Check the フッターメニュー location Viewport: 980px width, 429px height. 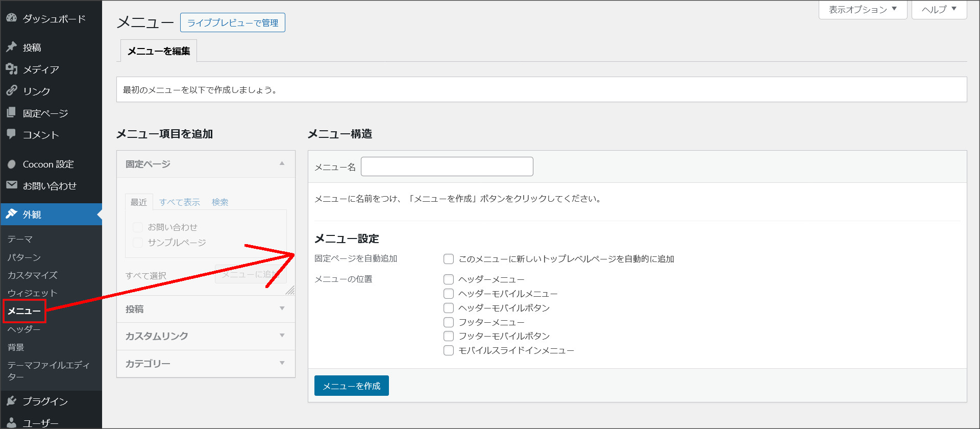point(449,322)
